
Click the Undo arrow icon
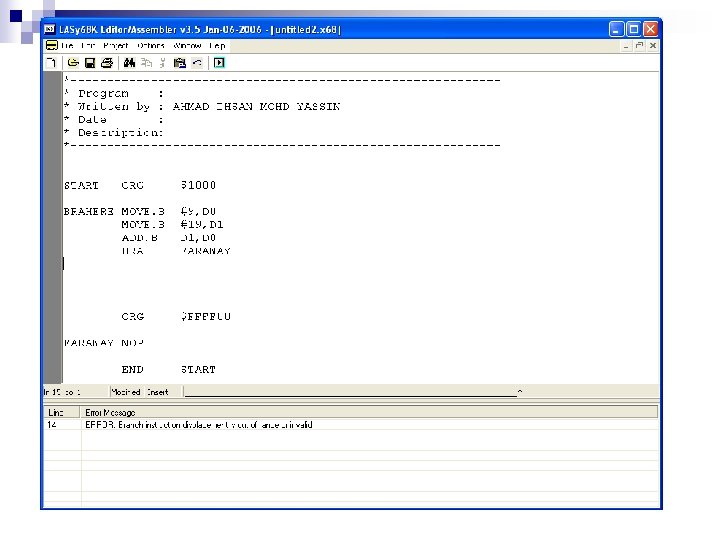(x=197, y=63)
